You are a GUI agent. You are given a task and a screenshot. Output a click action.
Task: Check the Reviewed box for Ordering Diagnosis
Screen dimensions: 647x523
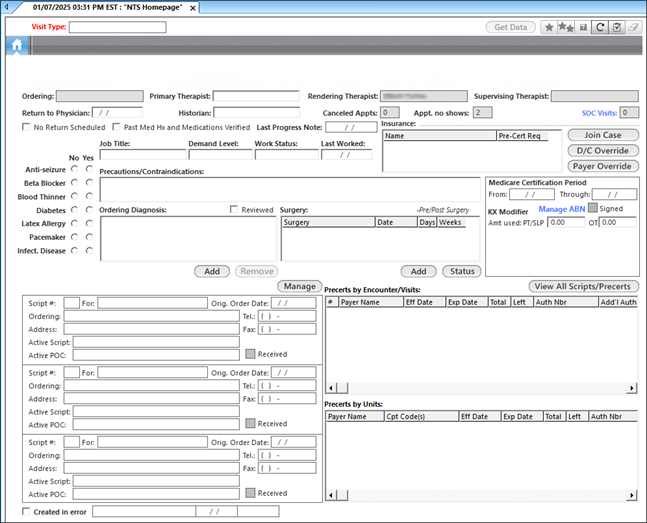(234, 210)
